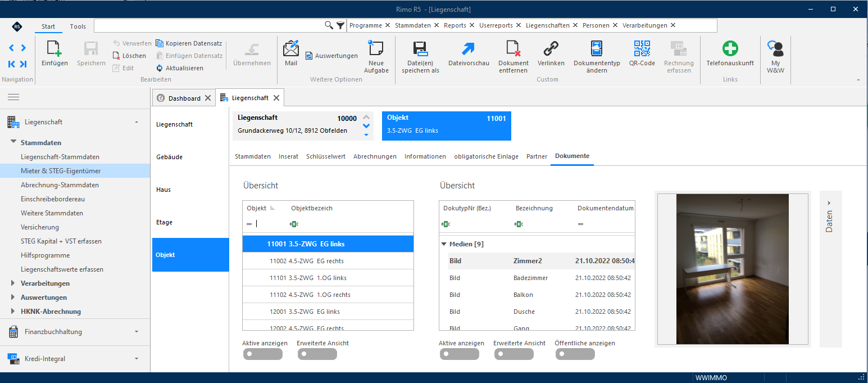
Task: Toggle Erweiterte Ansicht under document list
Action: (x=514, y=354)
